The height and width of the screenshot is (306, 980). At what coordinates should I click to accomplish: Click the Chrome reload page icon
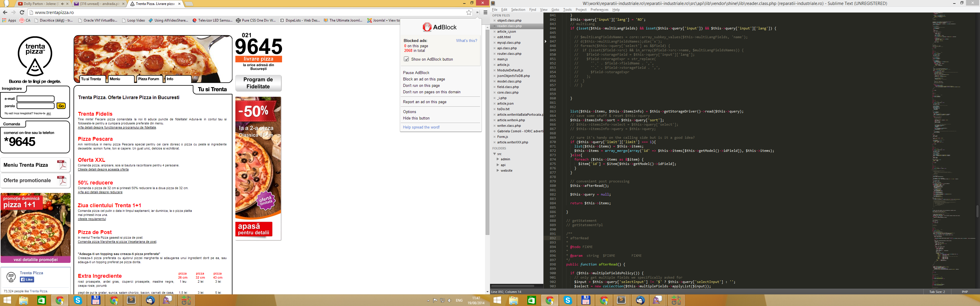point(22,13)
